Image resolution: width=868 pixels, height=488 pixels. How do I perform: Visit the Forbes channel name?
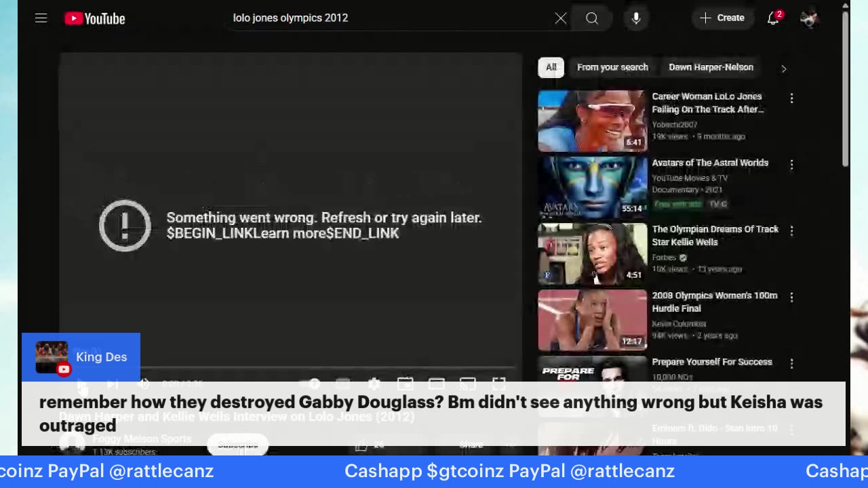pyautogui.click(x=664, y=258)
